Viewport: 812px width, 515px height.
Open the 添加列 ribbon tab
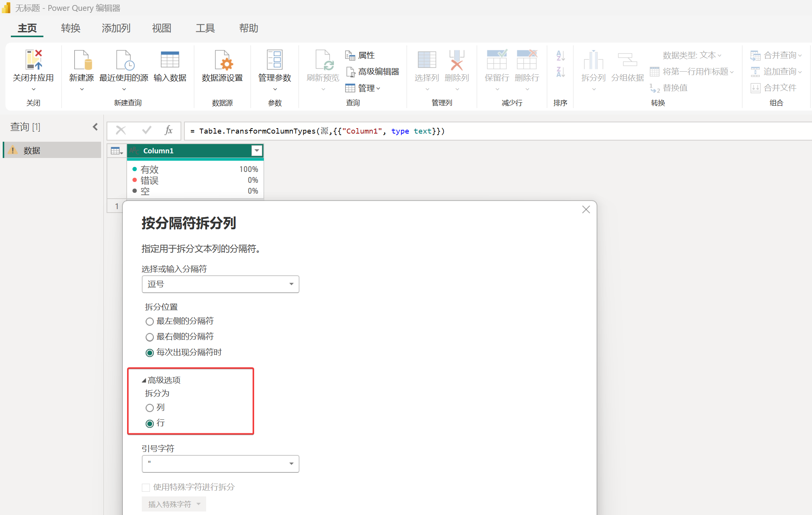pyautogui.click(x=116, y=28)
